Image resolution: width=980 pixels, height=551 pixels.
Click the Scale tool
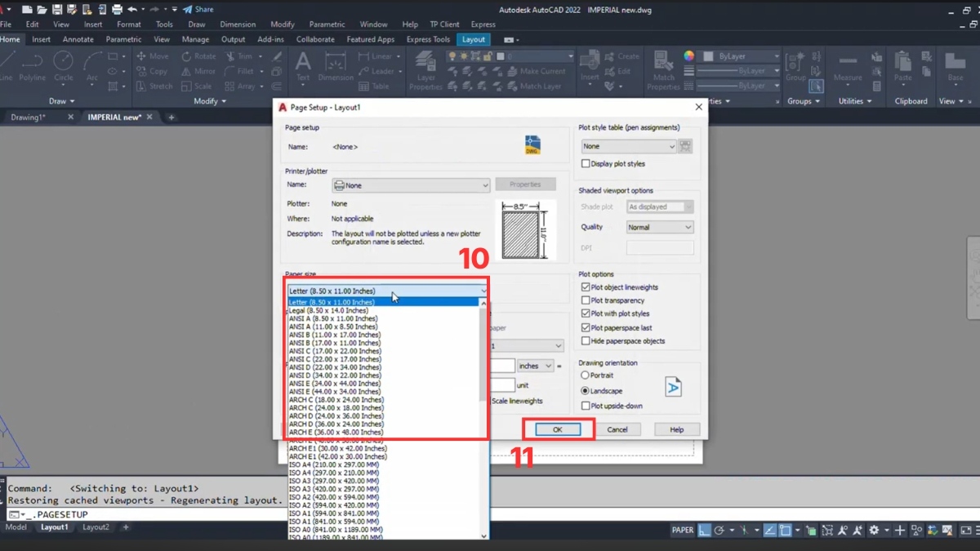click(196, 86)
